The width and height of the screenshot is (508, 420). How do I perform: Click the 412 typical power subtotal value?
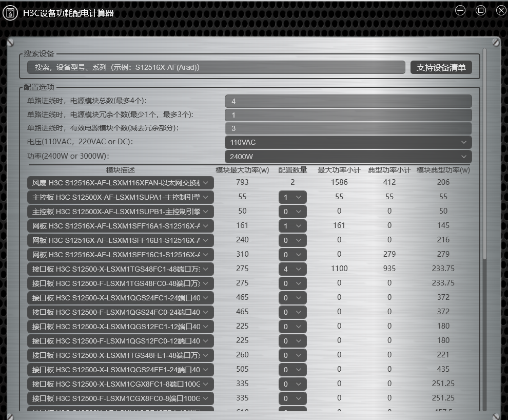[x=389, y=182]
